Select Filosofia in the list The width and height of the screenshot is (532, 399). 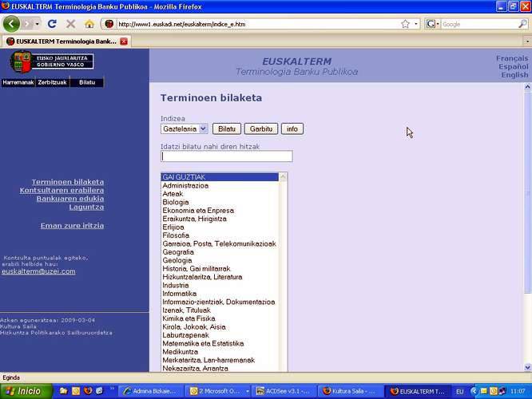[x=220, y=235]
